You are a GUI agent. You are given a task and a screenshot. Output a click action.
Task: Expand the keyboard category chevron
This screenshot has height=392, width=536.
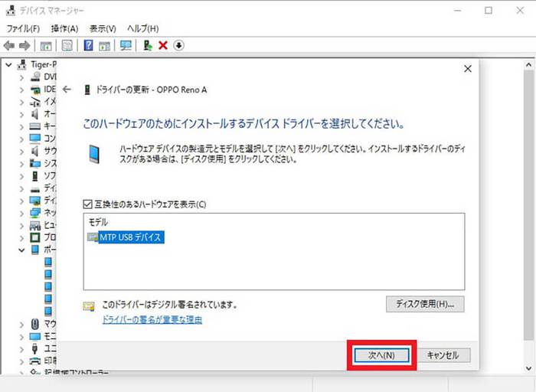21,127
